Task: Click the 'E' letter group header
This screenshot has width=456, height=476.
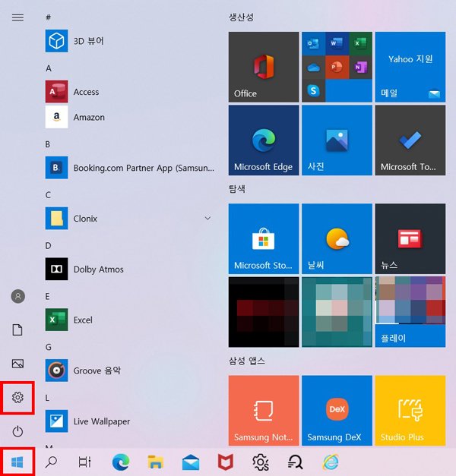Action: coord(47,296)
